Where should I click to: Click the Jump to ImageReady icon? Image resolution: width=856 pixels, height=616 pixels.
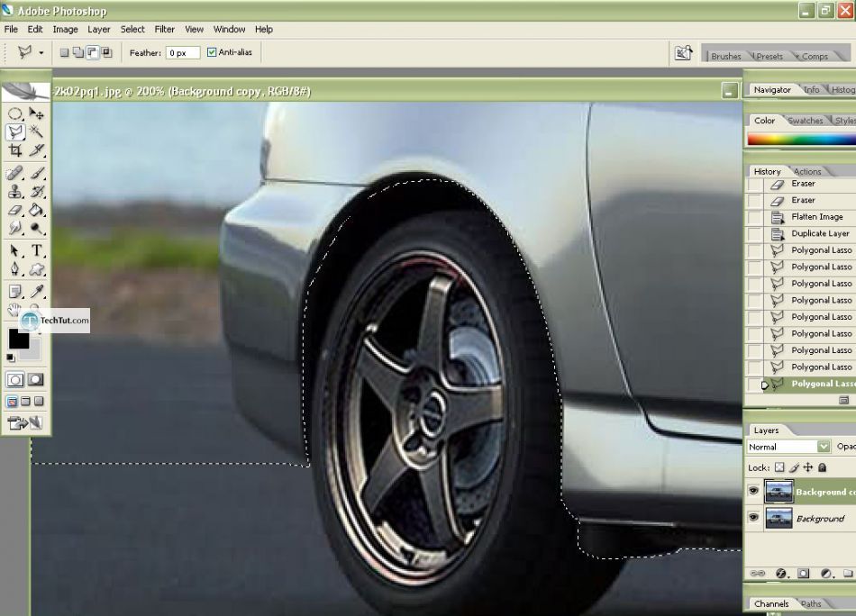point(24,422)
